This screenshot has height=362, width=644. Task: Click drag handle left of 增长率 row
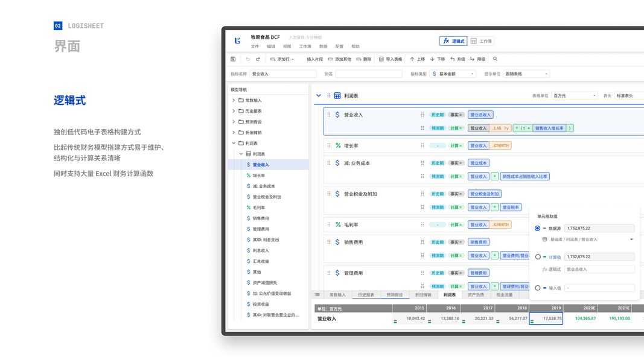pos(329,145)
